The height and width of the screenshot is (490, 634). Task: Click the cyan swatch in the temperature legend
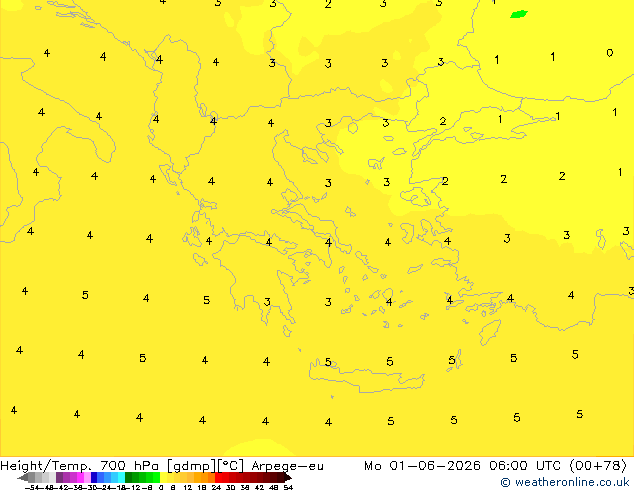click(x=121, y=477)
